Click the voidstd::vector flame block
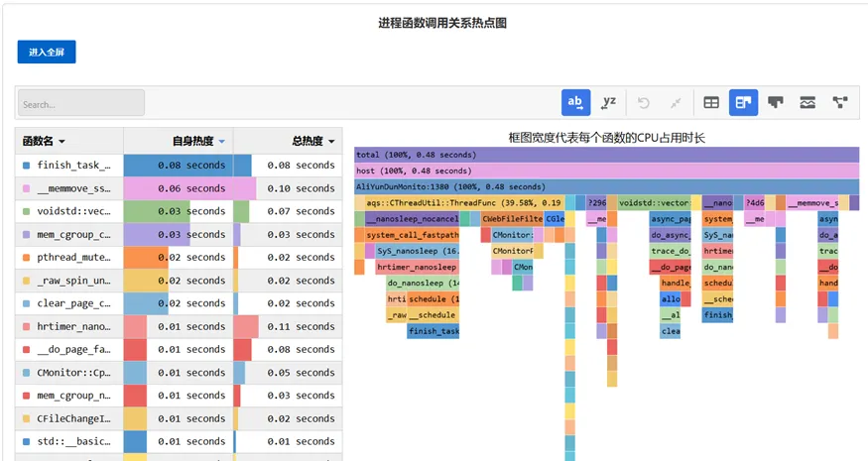Screen dimensions: 868x461 654,203
